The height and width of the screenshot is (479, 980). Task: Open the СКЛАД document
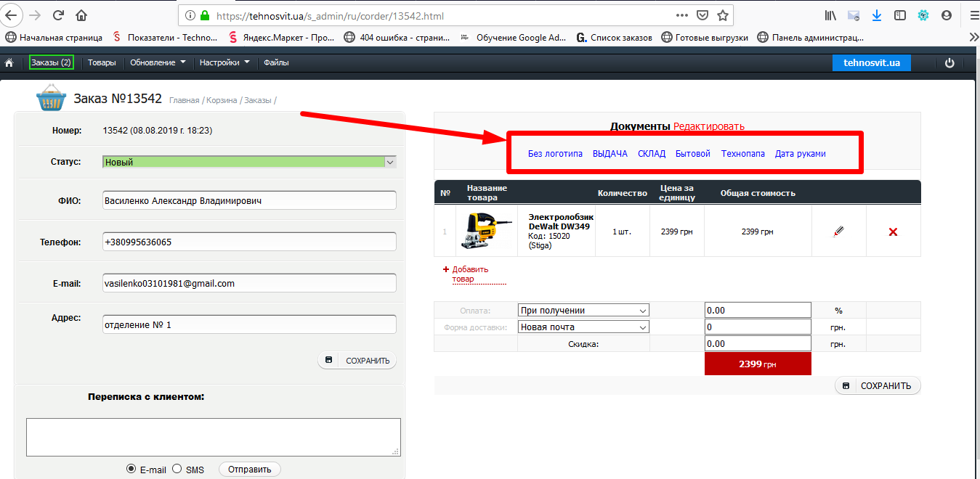pos(652,154)
